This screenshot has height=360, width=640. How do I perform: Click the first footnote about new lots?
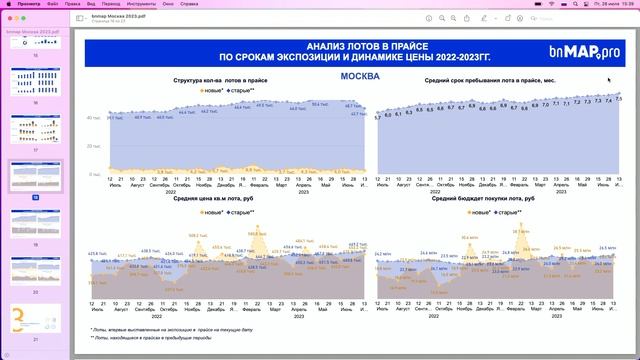(x=172, y=330)
